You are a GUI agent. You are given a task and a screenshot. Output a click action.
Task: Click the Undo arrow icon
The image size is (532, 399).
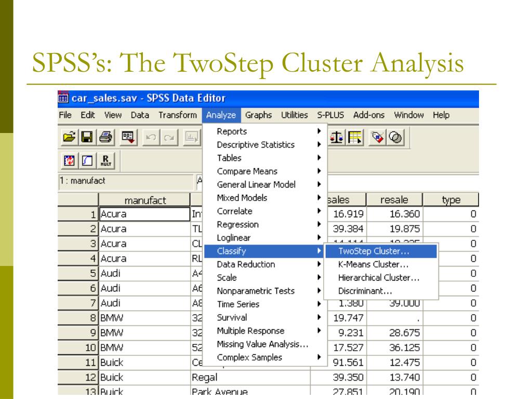(151, 137)
